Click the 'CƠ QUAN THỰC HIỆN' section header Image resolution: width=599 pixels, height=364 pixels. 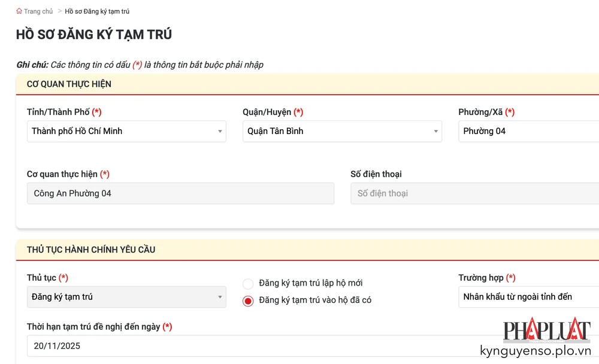click(x=68, y=84)
